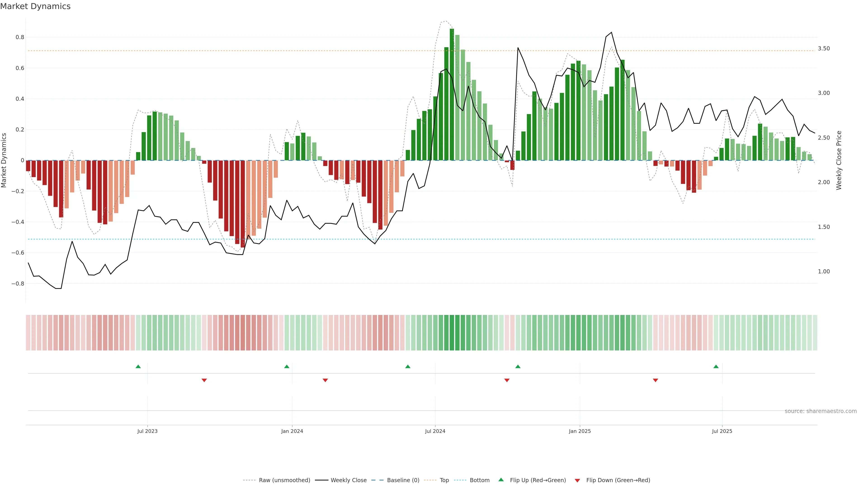The width and height of the screenshot is (868, 488).
Task: Click the red flip-down triangle after Jan 2025
Action: pyautogui.click(x=655, y=380)
